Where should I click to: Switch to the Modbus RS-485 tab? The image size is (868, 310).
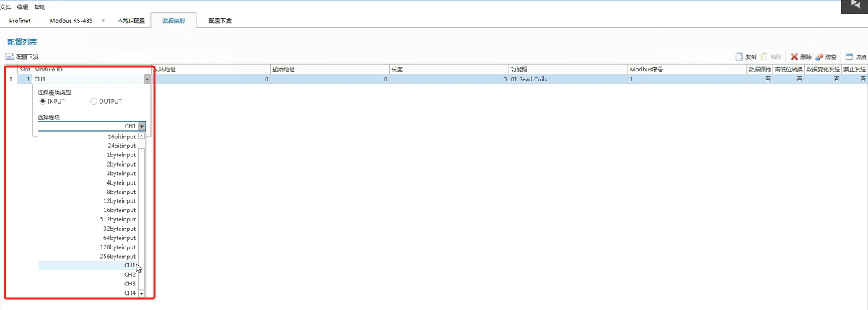(70, 20)
